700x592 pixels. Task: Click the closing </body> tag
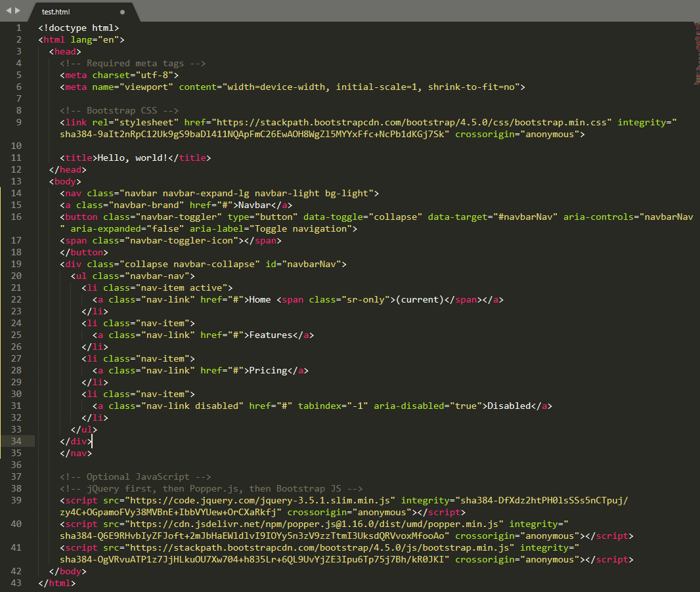pos(68,572)
